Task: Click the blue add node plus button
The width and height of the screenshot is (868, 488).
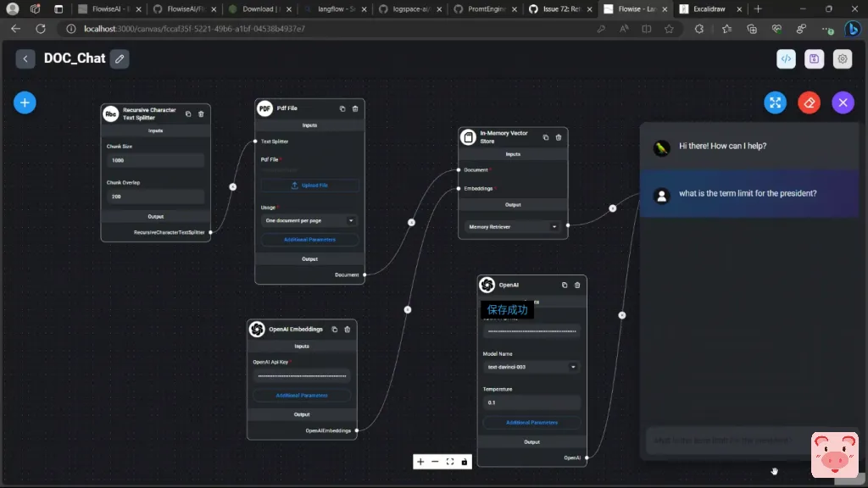Action: point(25,103)
